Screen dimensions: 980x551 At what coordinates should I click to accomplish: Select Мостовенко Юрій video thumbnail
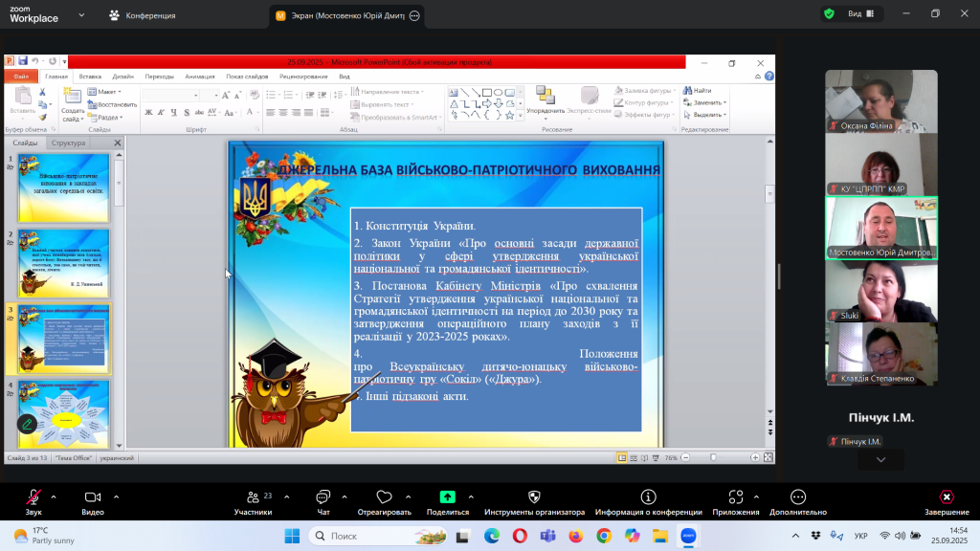click(x=881, y=228)
